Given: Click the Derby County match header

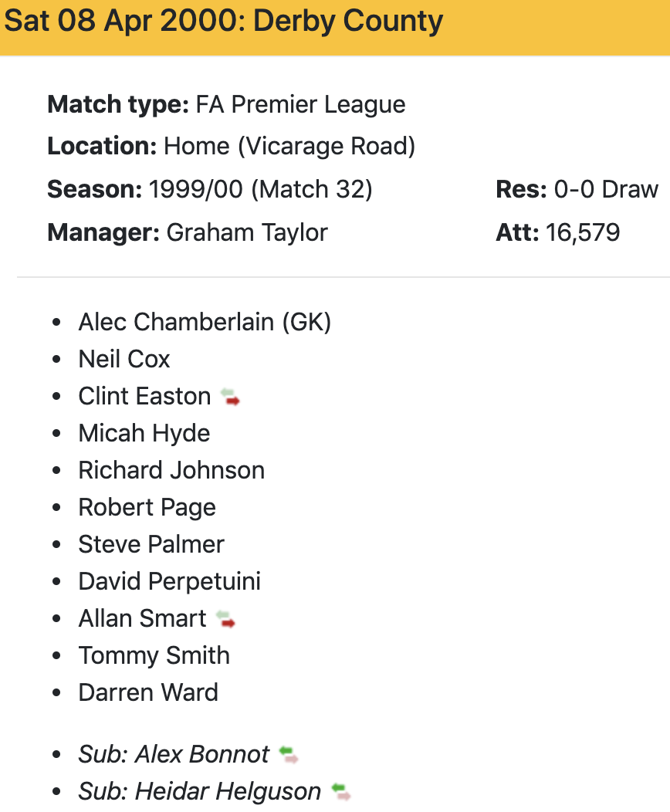Looking at the screenshot, I should tap(224, 22).
